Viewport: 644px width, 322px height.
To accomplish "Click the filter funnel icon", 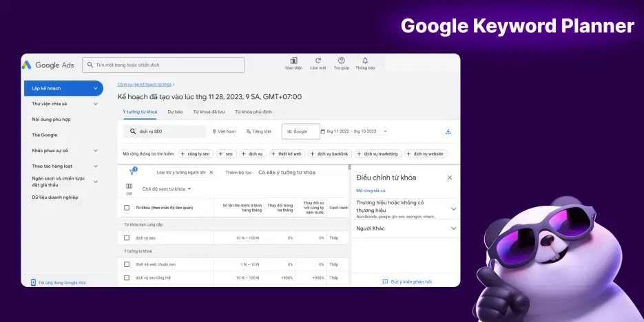I will click(x=132, y=172).
